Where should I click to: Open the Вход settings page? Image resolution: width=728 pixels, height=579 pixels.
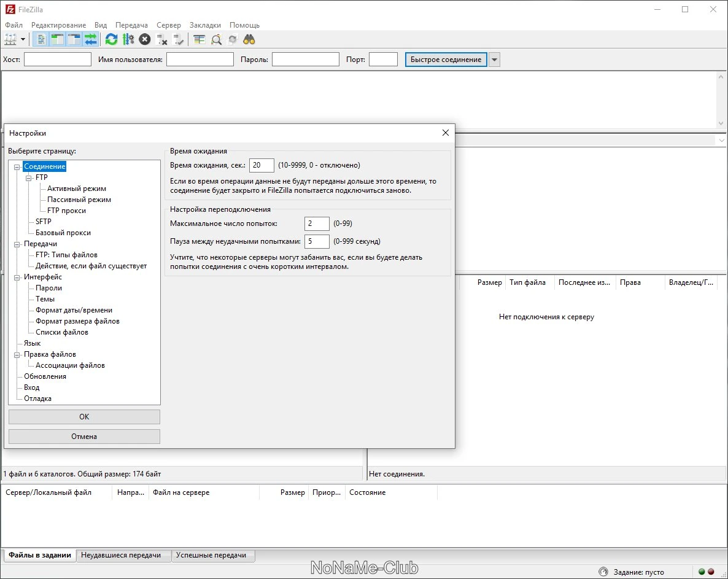pos(31,387)
